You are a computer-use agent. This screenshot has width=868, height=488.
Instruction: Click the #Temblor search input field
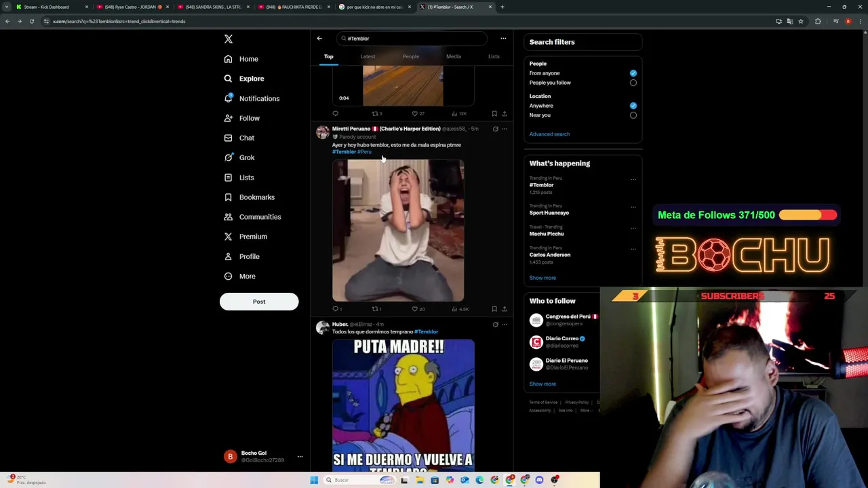coord(411,39)
